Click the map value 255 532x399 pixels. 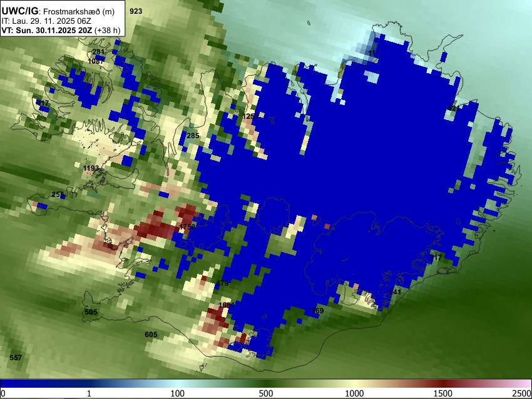point(58,194)
